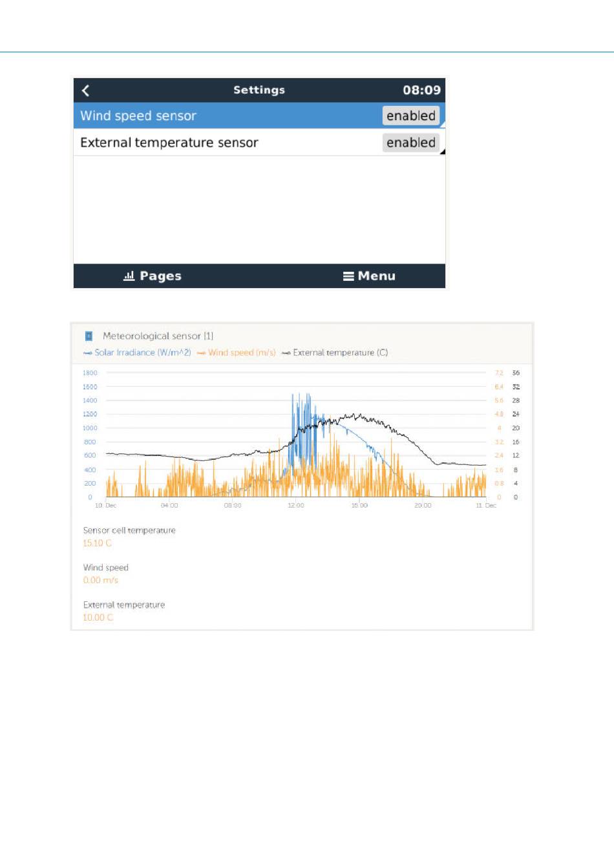Click the 04:00 marker on the time axis
The height and width of the screenshot is (868, 614).
tap(169, 506)
